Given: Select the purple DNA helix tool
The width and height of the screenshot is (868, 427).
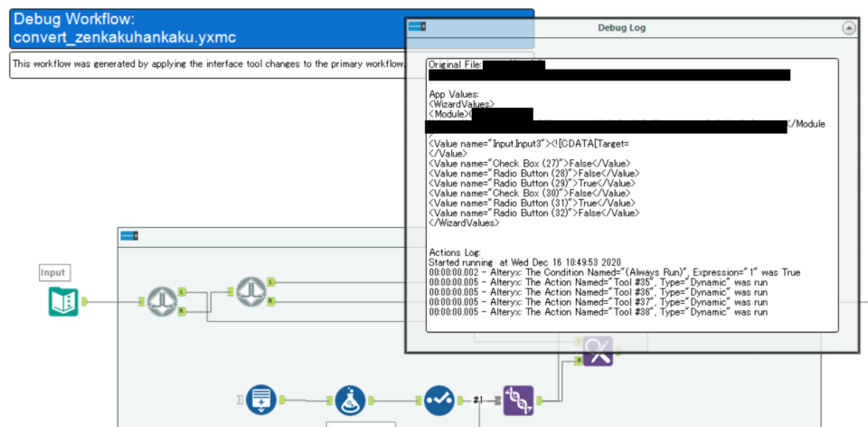Looking at the screenshot, I should 519,401.
